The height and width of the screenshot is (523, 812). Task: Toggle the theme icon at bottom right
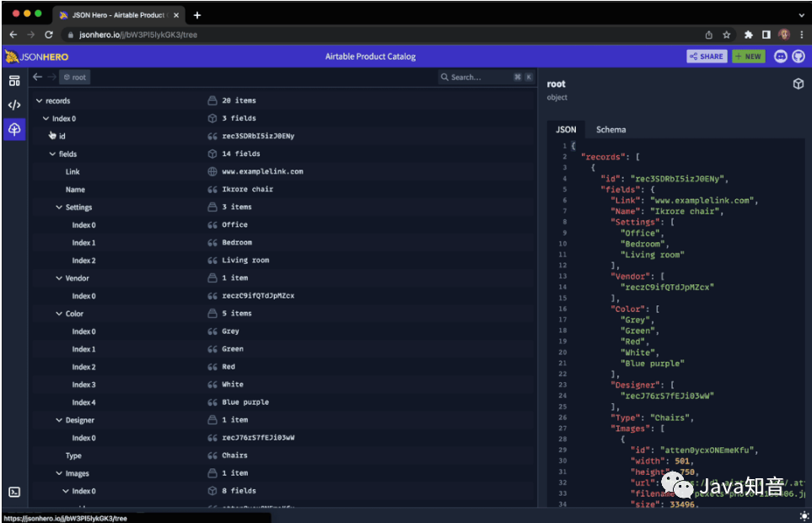(804, 515)
